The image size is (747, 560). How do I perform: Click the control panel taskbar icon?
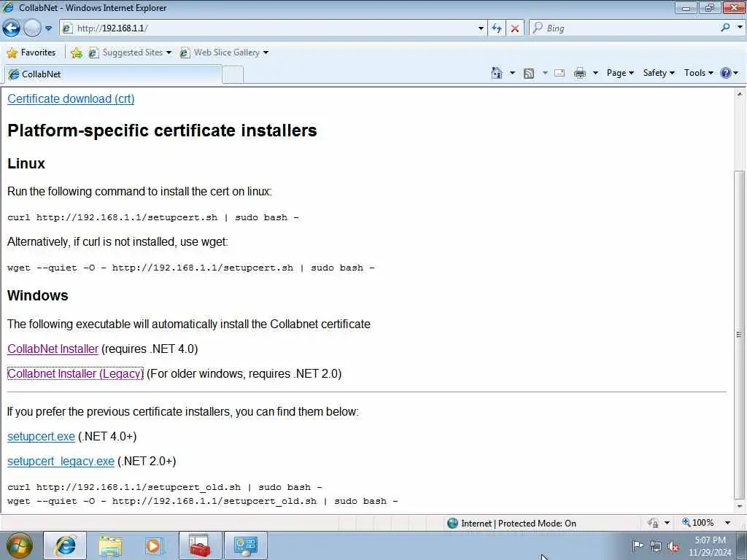[x=245, y=545]
